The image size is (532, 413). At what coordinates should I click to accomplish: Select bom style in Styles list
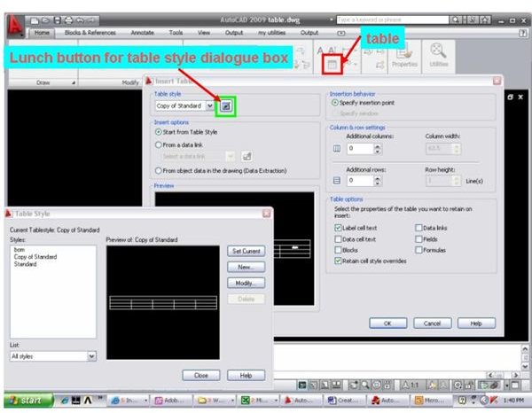[20, 250]
